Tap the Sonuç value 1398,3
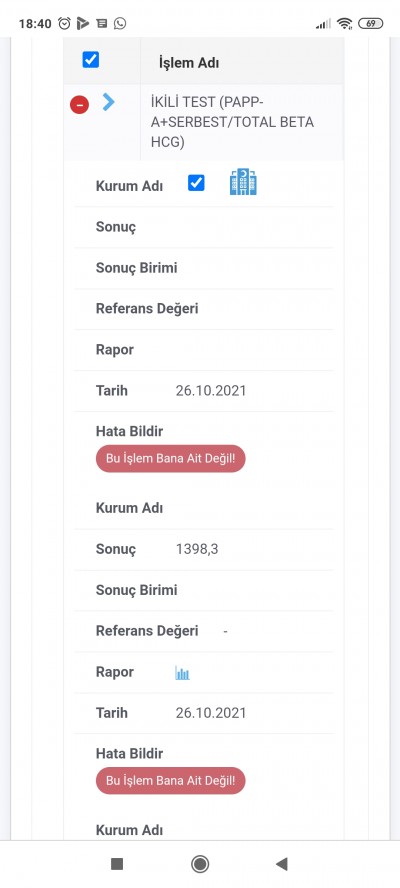 tap(197, 549)
